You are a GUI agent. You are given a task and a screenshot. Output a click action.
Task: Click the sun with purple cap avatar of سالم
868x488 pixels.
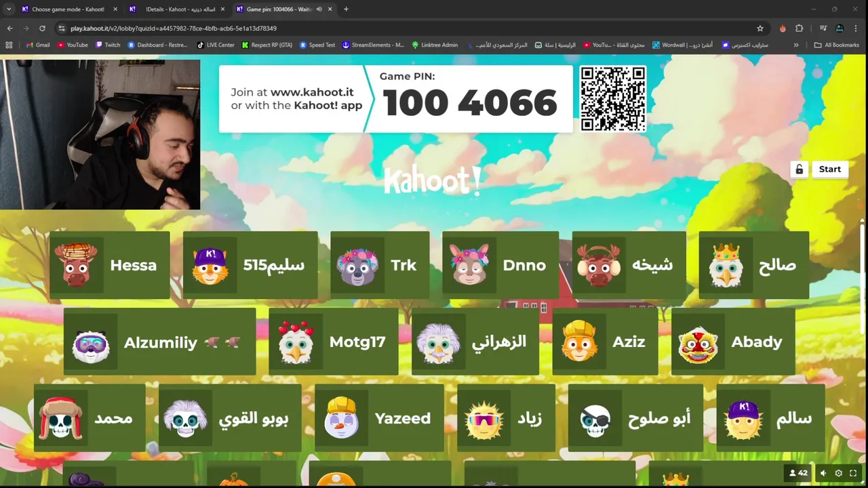point(744,419)
